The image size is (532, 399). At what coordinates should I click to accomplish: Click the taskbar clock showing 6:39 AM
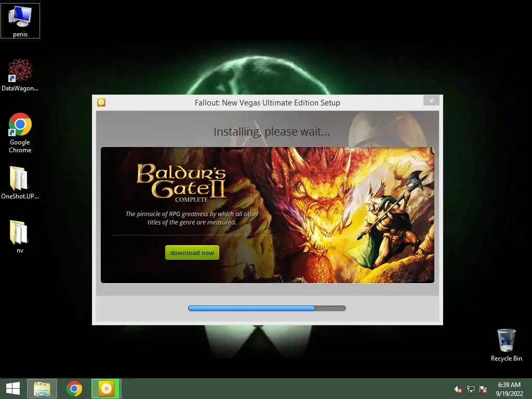coord(509,389)
